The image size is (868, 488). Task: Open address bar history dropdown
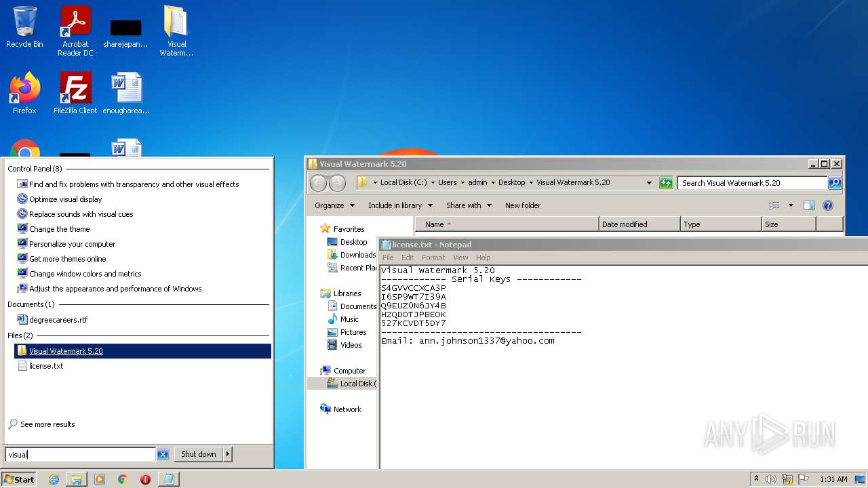[x=650, y=183]
